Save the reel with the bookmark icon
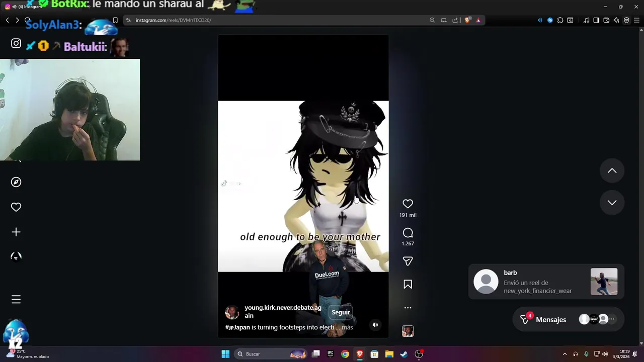 [408, 285]
